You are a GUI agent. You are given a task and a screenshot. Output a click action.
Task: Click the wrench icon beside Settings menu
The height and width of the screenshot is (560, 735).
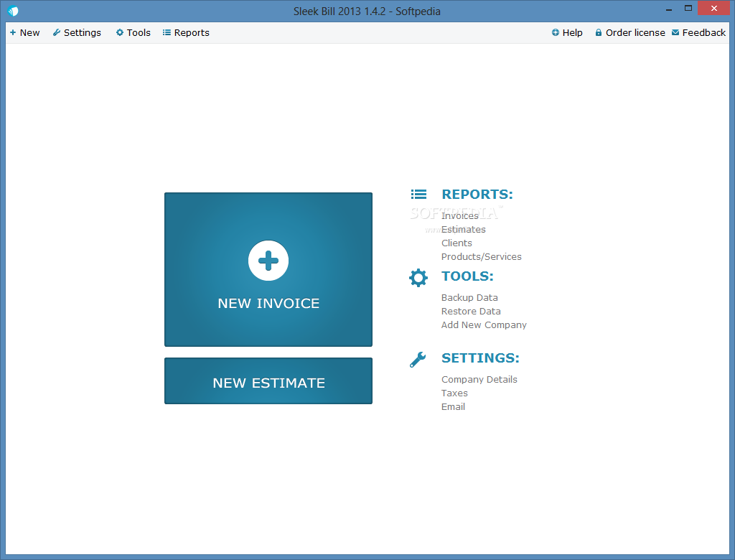tap(56, 32)
